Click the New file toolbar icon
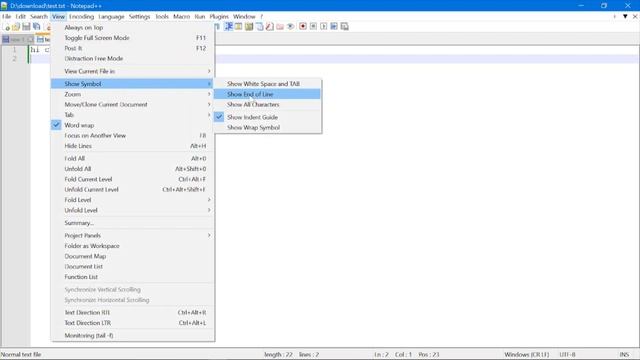 click(6, 27)
